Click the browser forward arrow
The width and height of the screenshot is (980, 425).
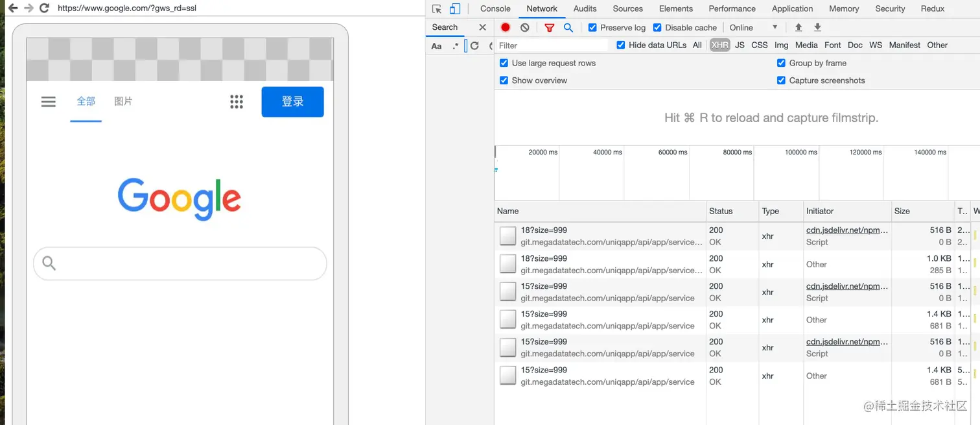click(x=29, y=8)
